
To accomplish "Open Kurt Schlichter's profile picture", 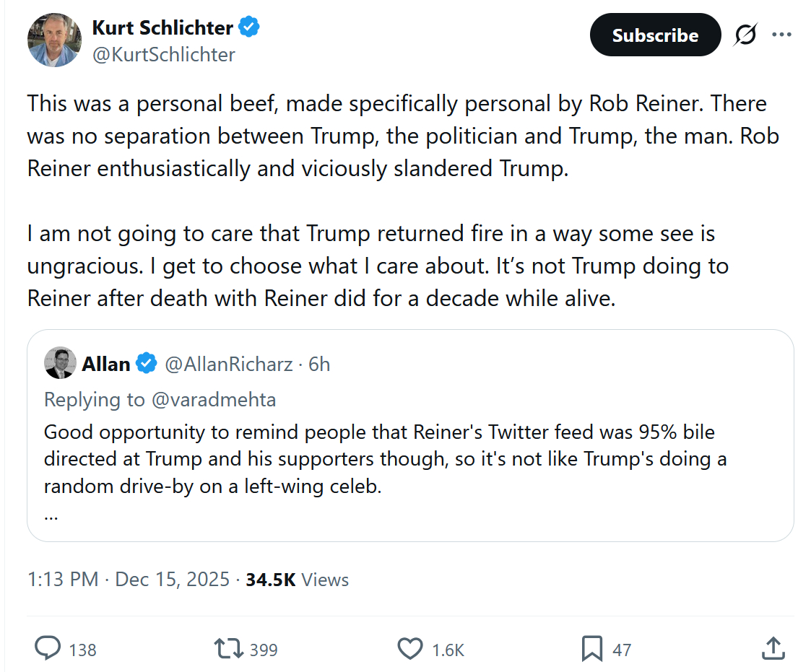I will (54, 40).
